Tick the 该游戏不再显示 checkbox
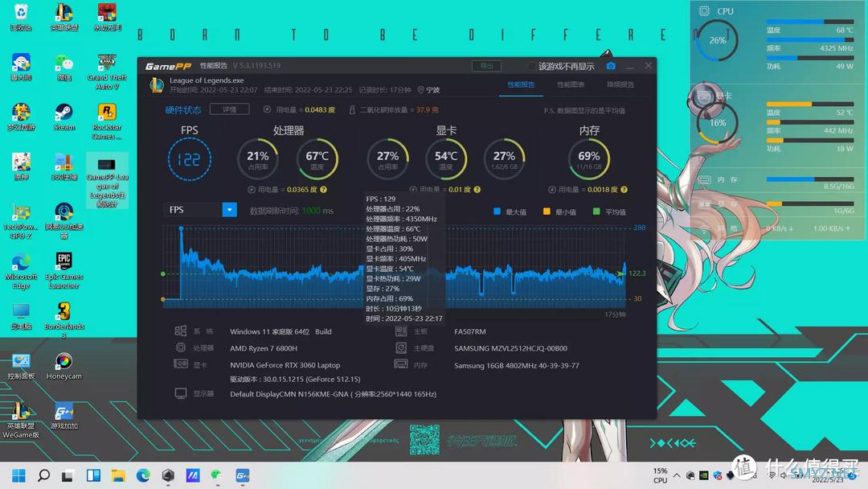The height and width of the screenshot is (489, 868). pos(531,67)
